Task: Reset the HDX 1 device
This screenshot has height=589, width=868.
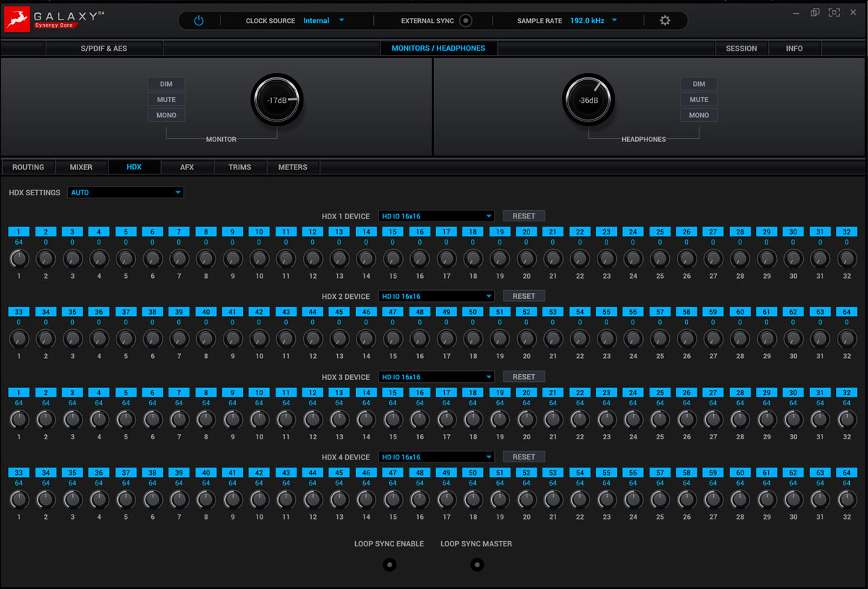Action: click(524, 216)
